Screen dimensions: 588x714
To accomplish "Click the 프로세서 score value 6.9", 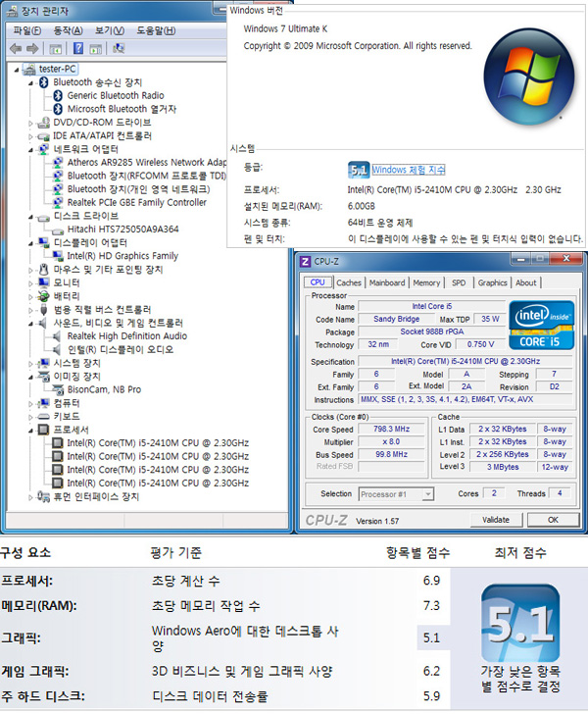I will [x=431, y=581].
